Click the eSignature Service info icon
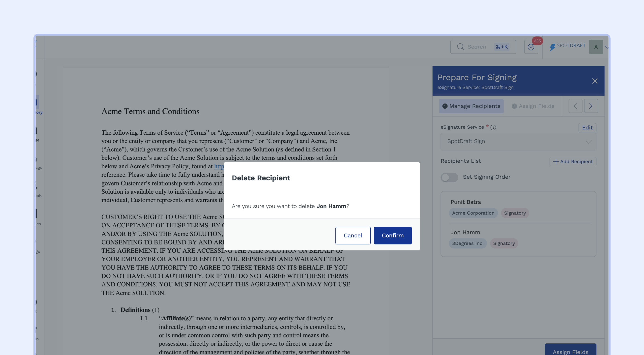 click(493, 127)
